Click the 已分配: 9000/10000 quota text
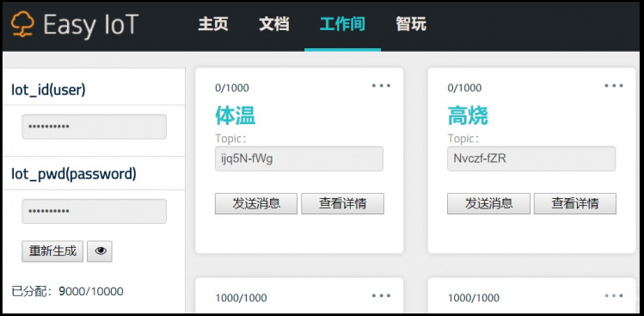 point(67,292)
